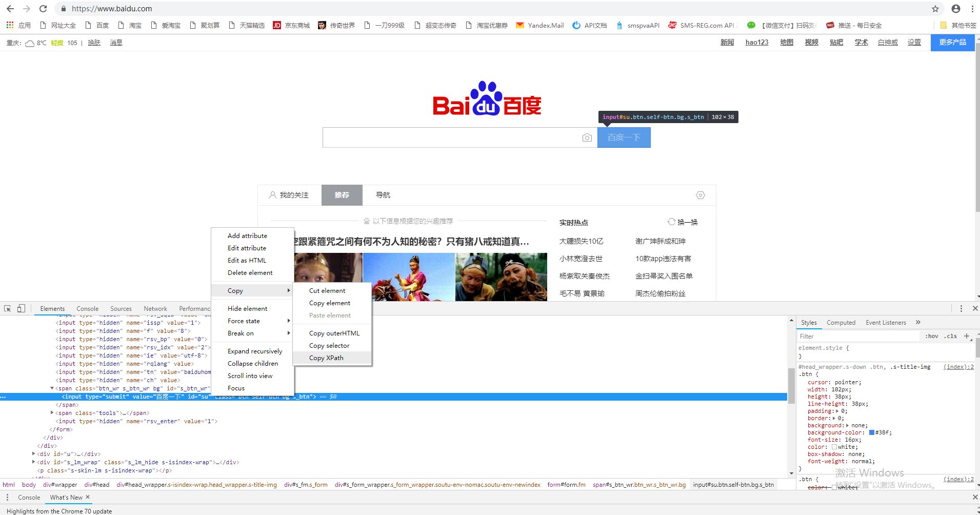
Task: Close the DevTools bottom drawer
Action: (x=975, y=497)
